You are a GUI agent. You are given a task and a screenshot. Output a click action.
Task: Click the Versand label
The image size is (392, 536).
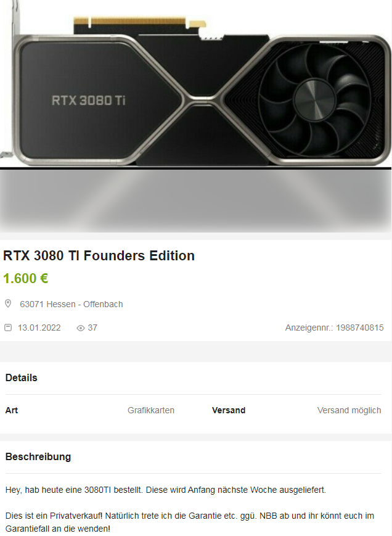[229, 410]
